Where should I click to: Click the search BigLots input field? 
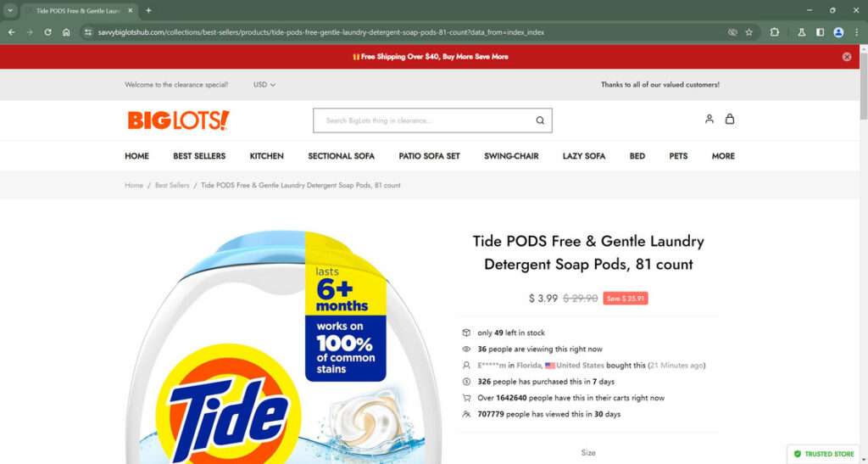(424, 120)
